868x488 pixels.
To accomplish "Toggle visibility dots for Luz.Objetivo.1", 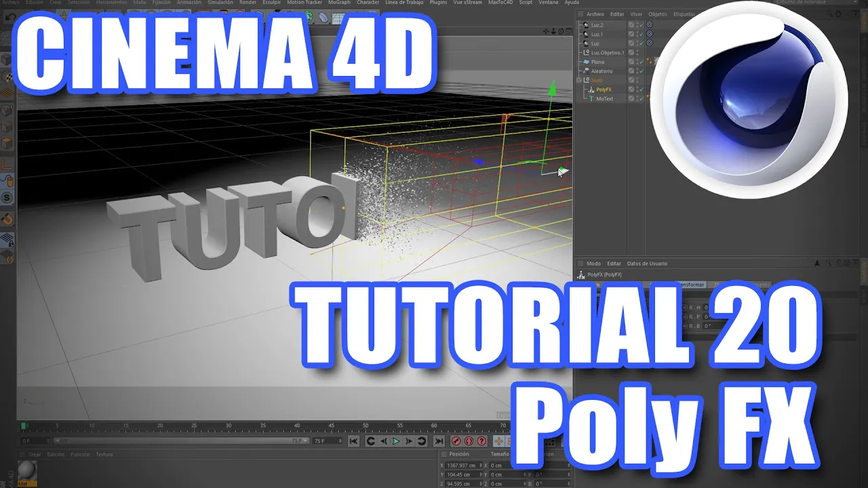I will (637, 52).
